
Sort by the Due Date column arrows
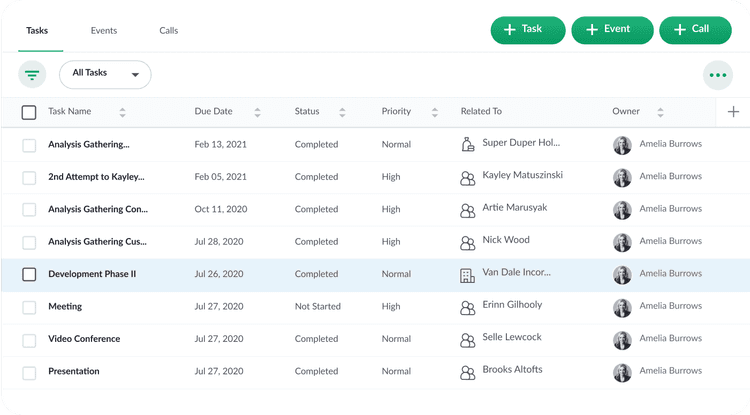(257, 112)
